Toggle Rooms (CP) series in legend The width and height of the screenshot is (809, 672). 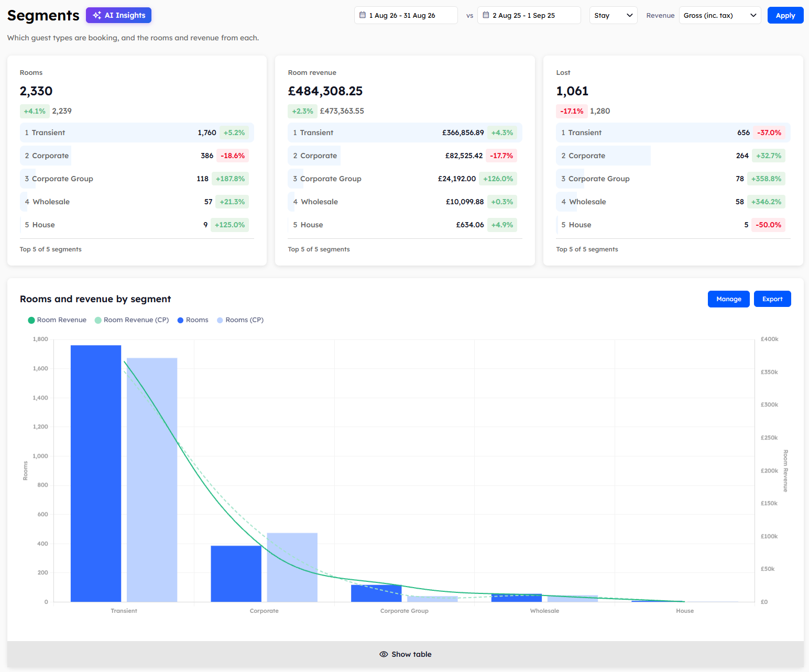240,320
